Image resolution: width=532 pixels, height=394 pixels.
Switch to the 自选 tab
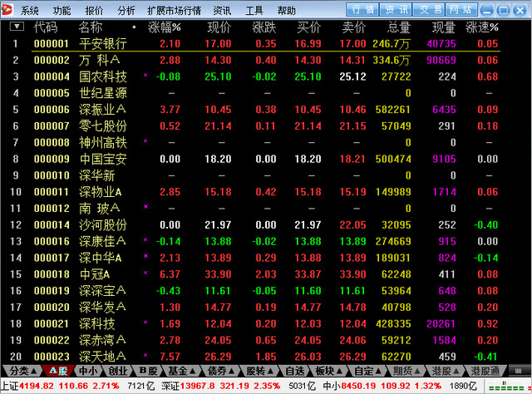(295, 371)
